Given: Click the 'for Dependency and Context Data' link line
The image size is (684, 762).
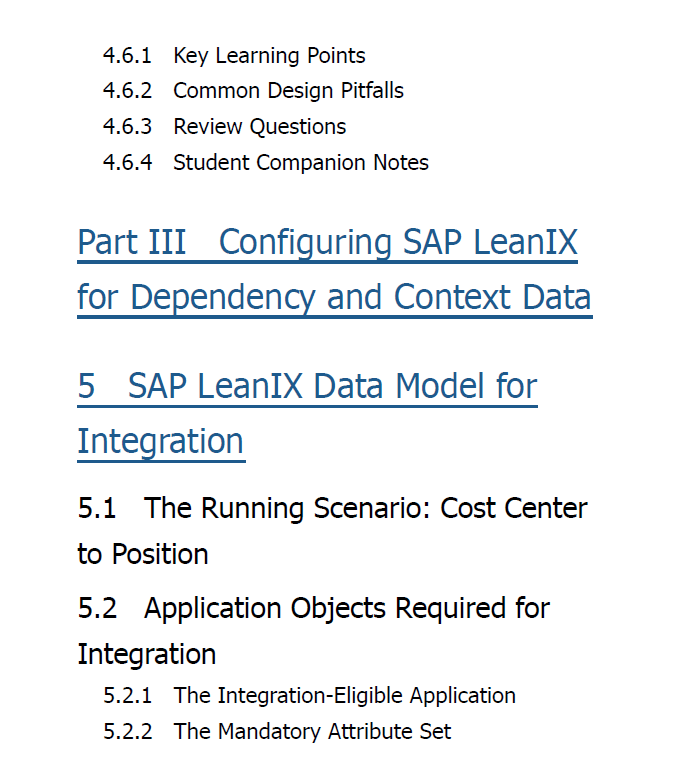Looking at the screenshot, I should [x=335, y=298].
